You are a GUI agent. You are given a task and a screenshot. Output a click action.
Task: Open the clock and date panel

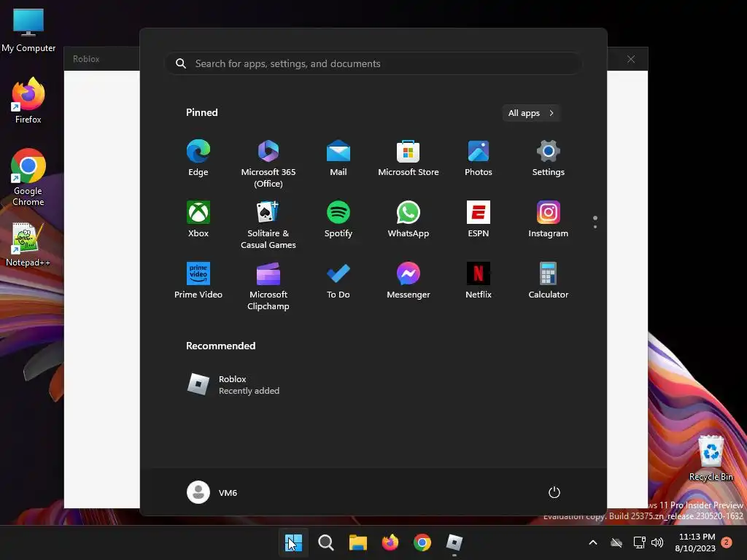click(x=695, y=542)
